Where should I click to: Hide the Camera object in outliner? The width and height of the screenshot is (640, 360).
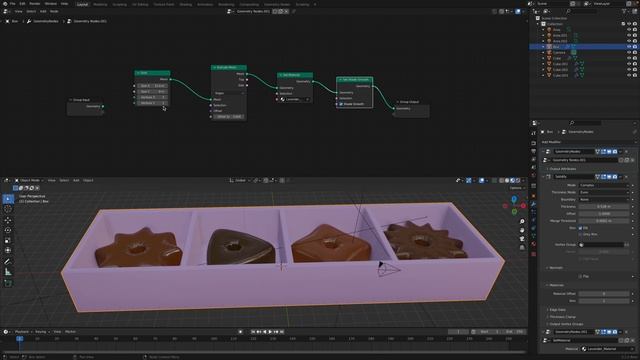pyautogui.click(x=629, y=53)
